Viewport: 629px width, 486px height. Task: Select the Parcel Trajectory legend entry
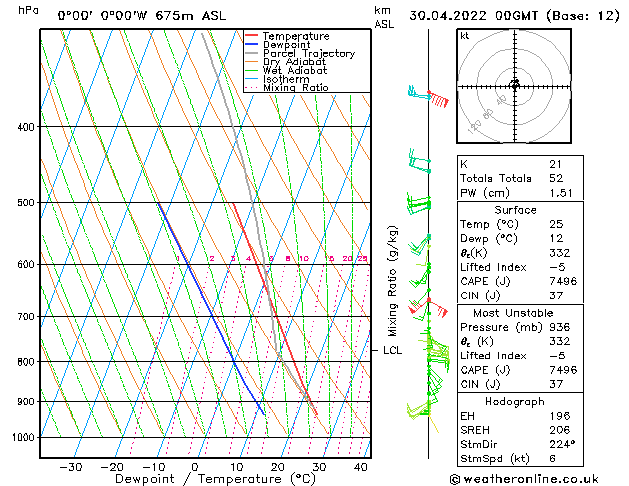(308, 54)
